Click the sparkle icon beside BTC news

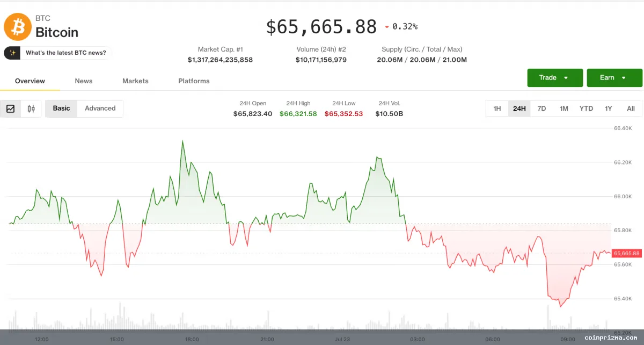point(12,53)
